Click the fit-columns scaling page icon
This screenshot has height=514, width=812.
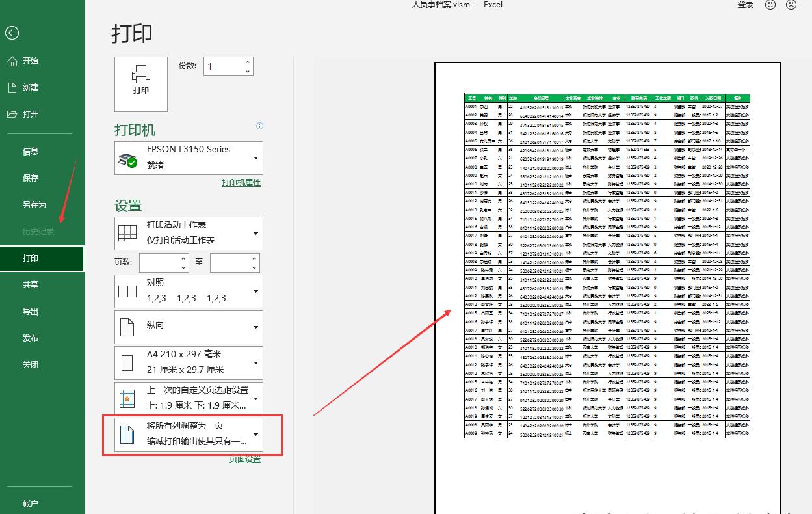[x=127, y=435]
